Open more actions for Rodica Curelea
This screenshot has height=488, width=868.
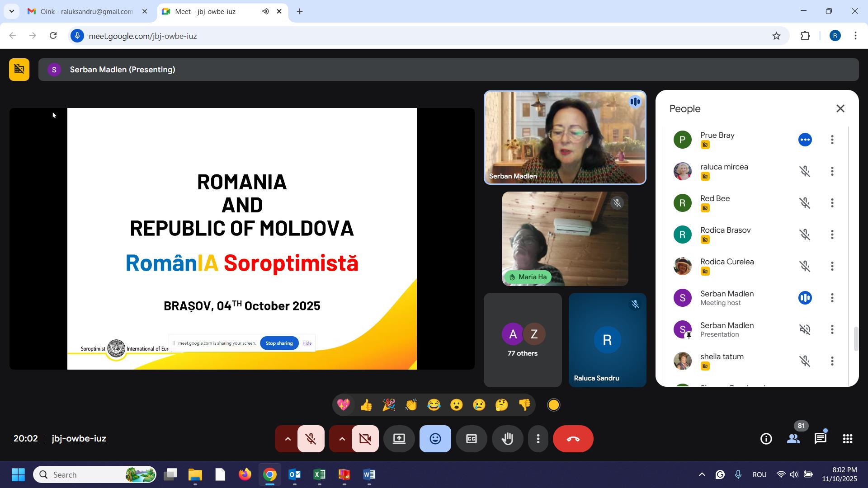(x=832, y=266)
